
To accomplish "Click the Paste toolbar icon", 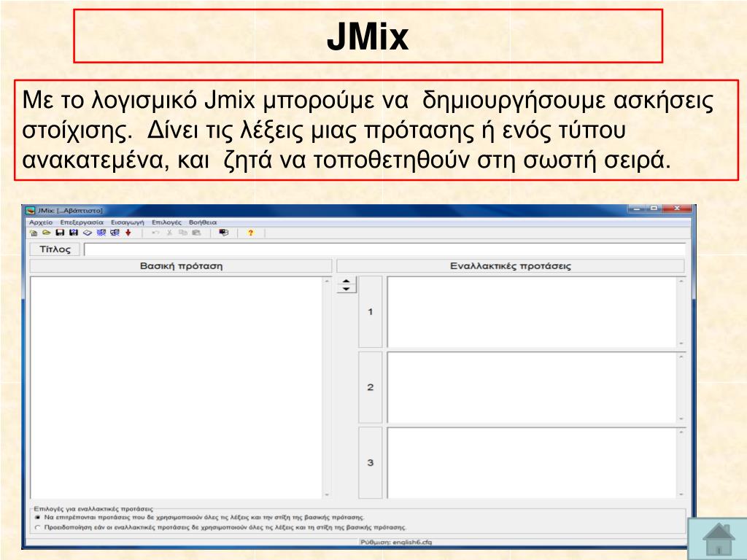I will click(196, 233).
